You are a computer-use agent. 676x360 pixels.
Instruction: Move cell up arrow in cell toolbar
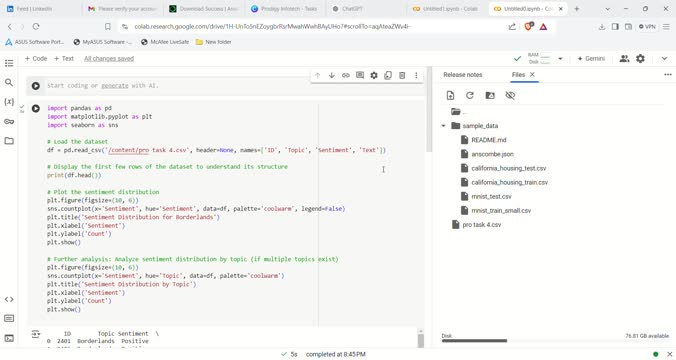317,75
